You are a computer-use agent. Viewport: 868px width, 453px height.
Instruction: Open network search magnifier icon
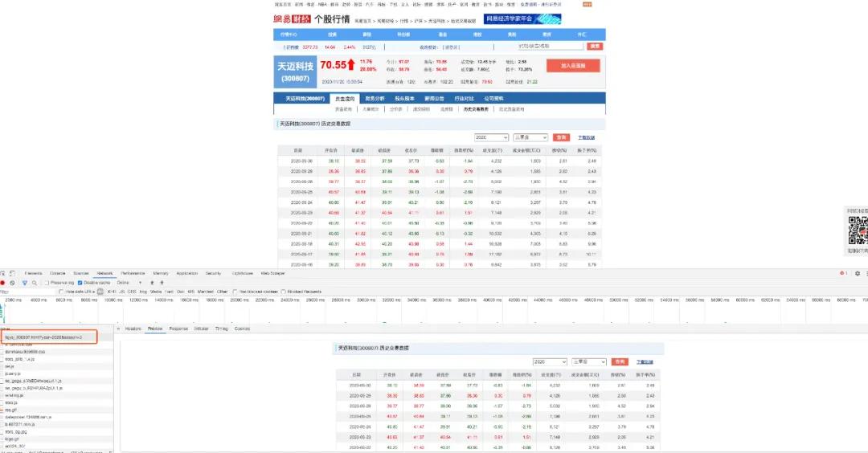point(35,283)
